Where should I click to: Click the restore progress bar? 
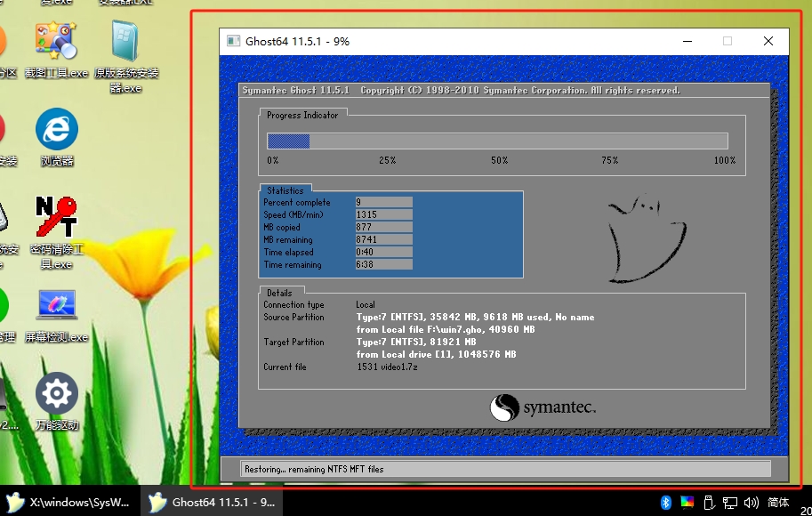[x=497, y=141]
